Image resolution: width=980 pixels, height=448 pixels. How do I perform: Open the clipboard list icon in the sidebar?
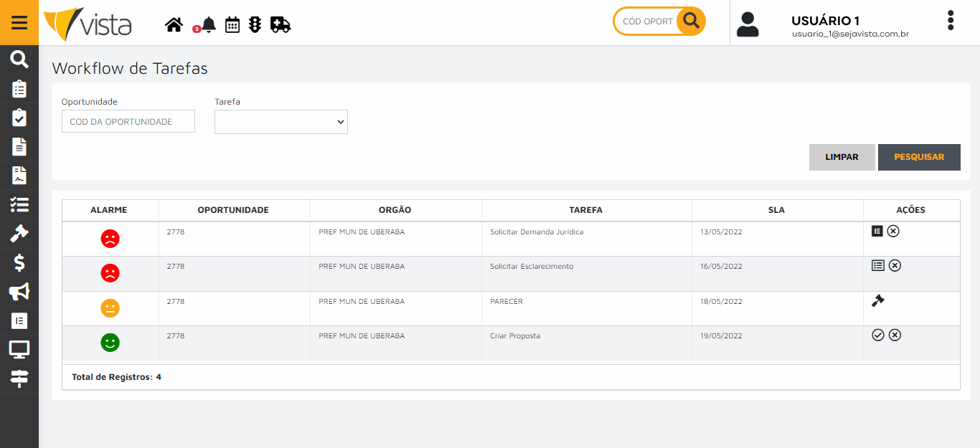19,88
